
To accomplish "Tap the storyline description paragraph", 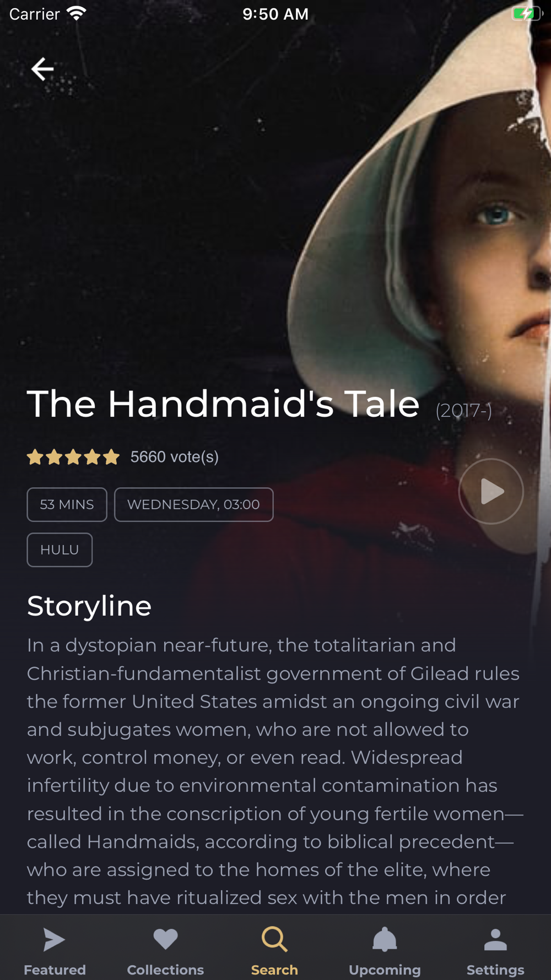I will point(275,771).
